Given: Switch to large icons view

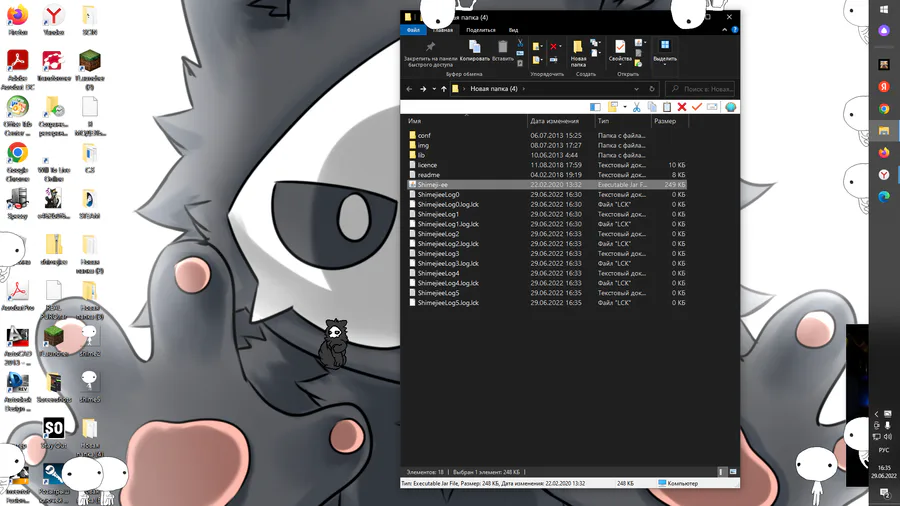Looking at the screenshot, I should [733, 472].
